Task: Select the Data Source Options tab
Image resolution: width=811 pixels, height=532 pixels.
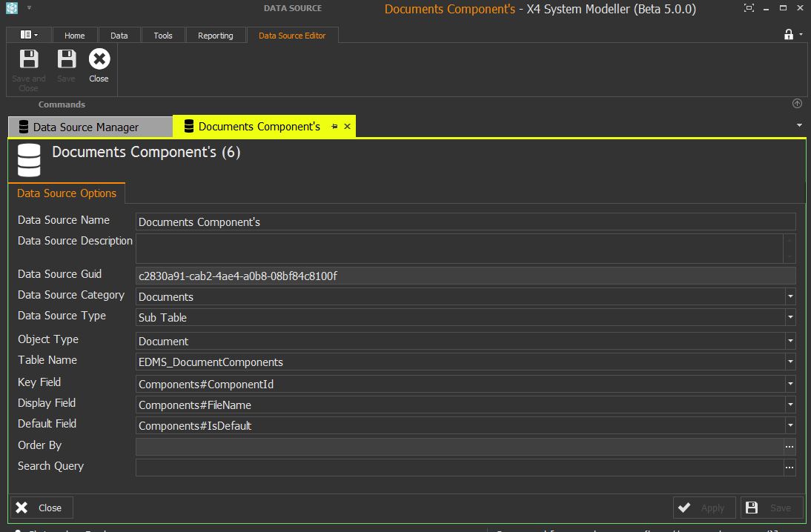Action: pyautogui.click(x=67, y=193)
